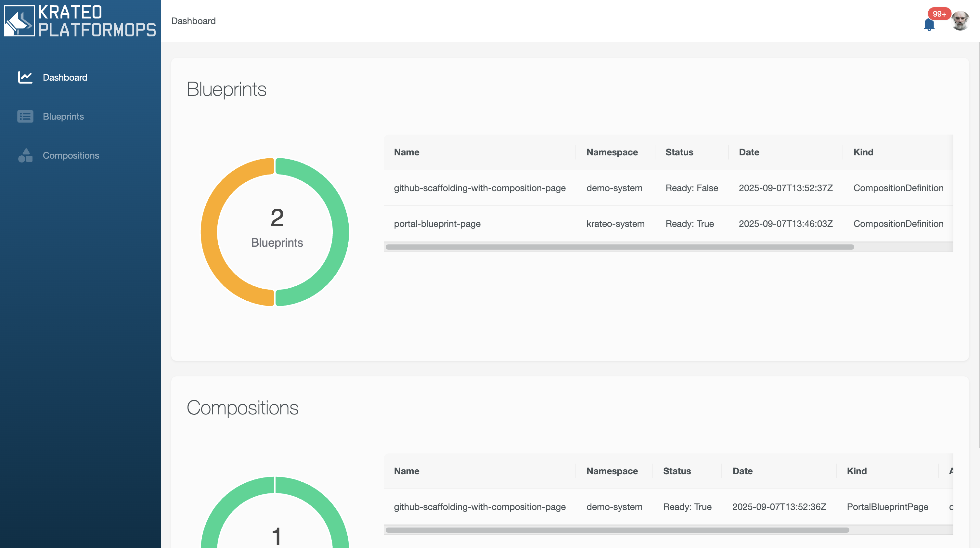This screenshot has width=980, height=548.
Task: Select the Blueprints list icon in sidebar
Action: click(x=25, y=116)
